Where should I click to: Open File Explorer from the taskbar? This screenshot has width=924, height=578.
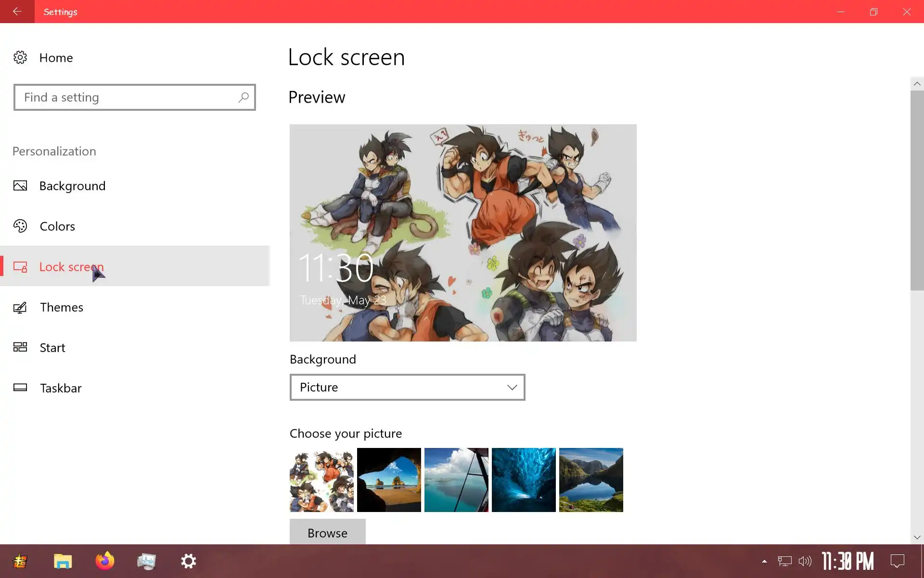[63, 561]
